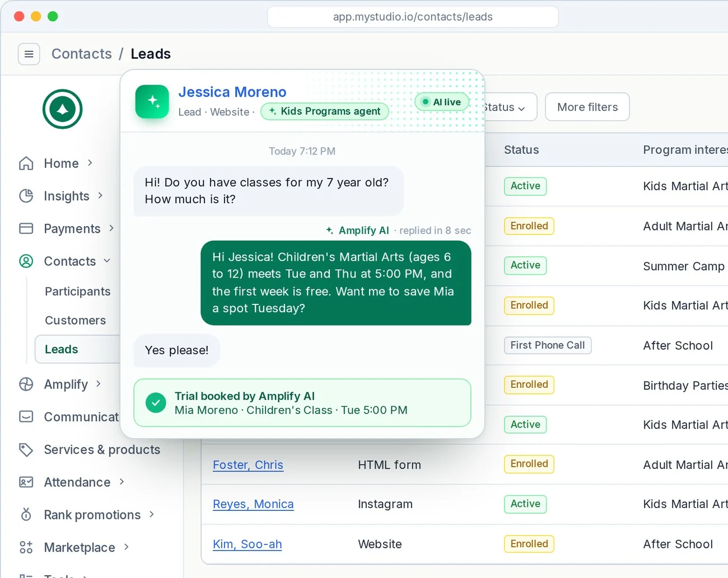Expand the Payments menu chevron
Image resolution: width=728 pixels, height=578 pixels.
[111, 228]
